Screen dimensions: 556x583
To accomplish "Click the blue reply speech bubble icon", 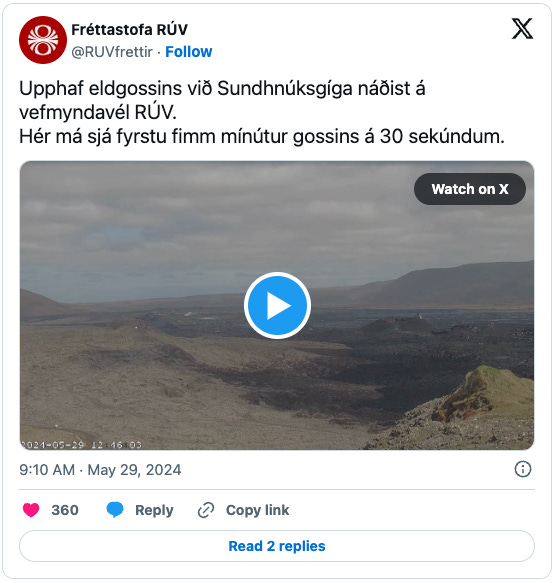I will click(115, 510).
